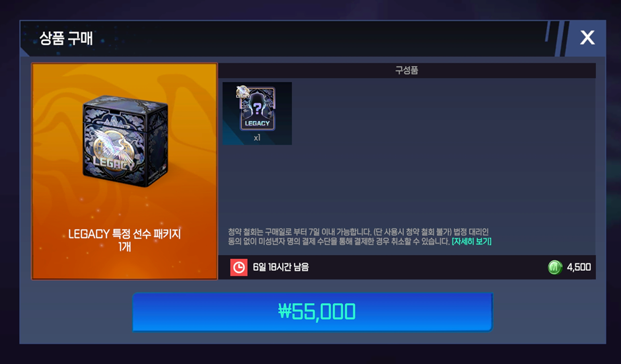Click the x1 quantity label under the card
The height and width of the screenshot is (364, 621).
pos(257,137)
